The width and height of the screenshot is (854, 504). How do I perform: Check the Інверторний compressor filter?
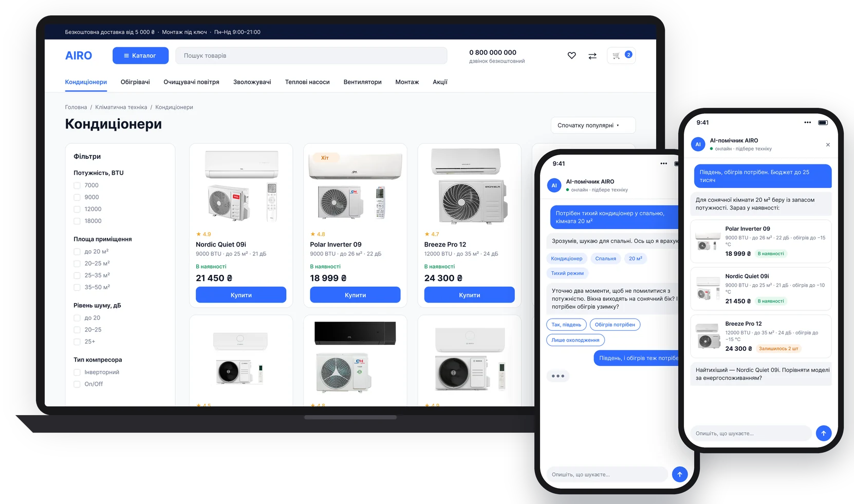(77, 372)
